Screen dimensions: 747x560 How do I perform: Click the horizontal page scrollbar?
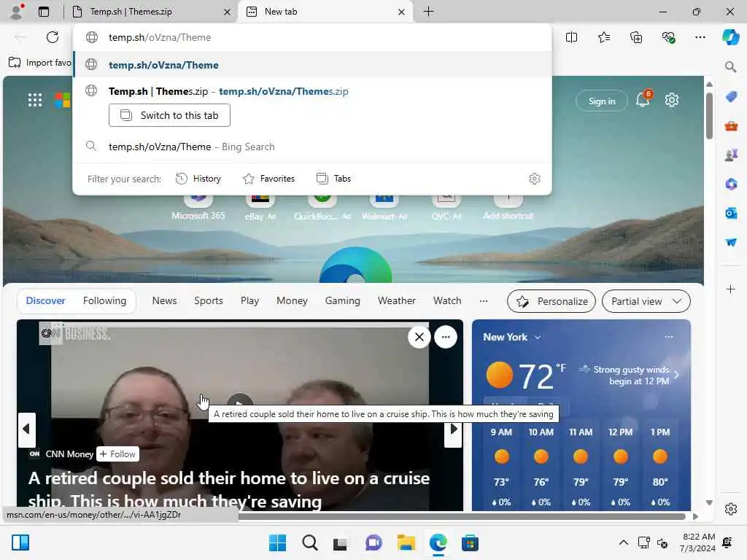pos(462,516)
